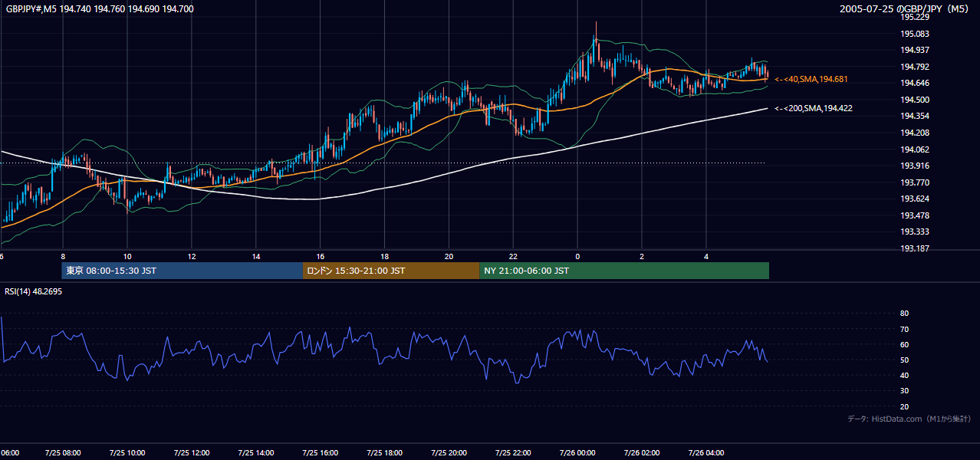980x460 pixels.
Task: Click RSI level 60 on the scale
Action: (904, 344)
